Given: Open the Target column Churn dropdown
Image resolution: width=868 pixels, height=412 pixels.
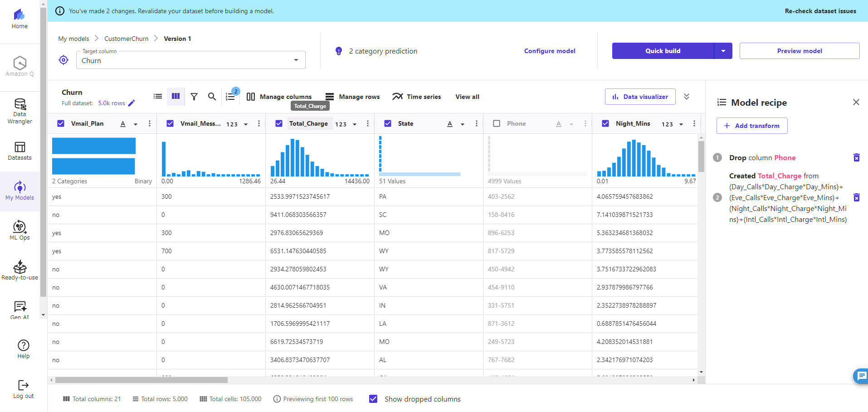Looking at the screenshot, I should tap(191, 60).
